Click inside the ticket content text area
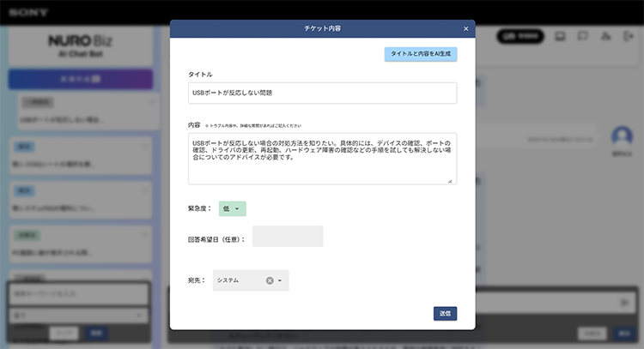Image resolution: width=644 pixels, height=349 pixels. [322, 159]
